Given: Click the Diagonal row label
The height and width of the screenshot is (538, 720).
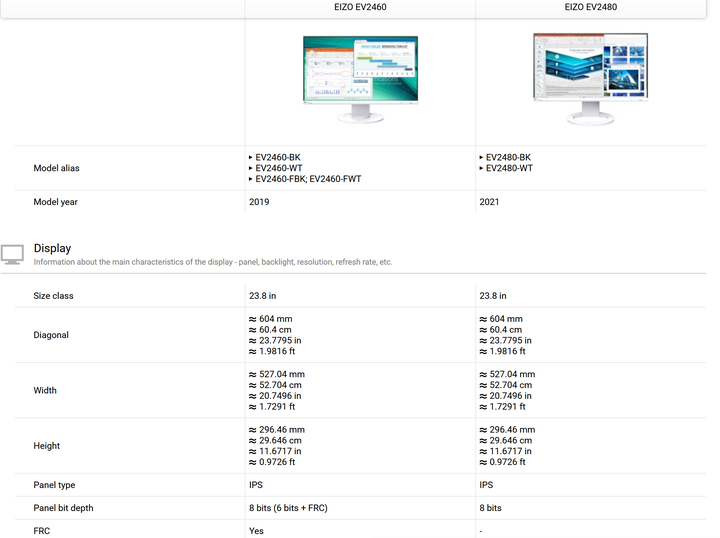Looking at the screenshot, I should [51, 335].
